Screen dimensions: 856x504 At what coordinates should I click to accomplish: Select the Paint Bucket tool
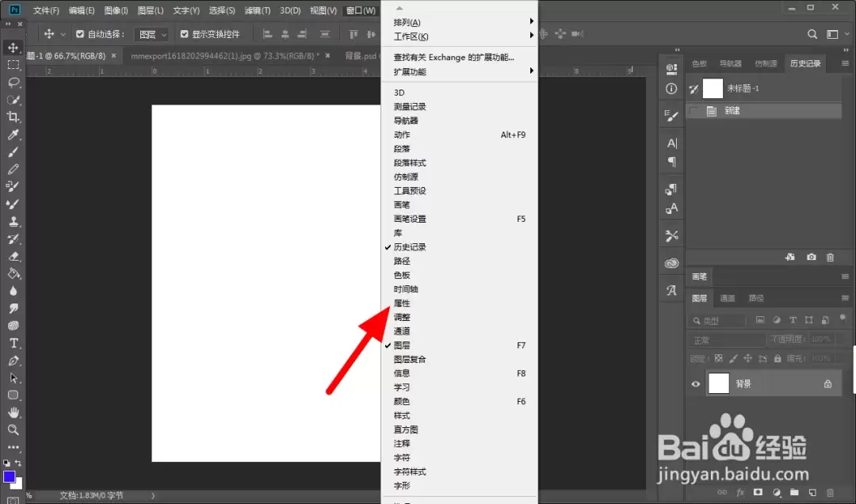coord(13,273)
